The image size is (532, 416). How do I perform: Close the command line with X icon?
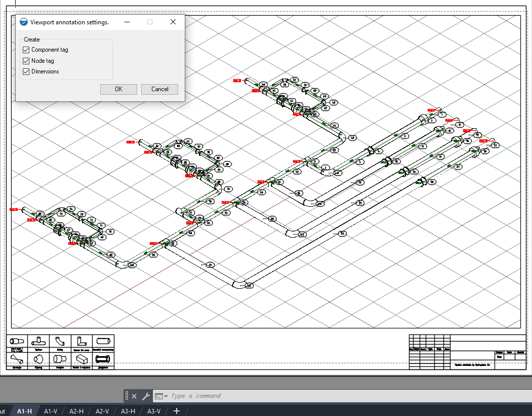[x=134, y=396]
